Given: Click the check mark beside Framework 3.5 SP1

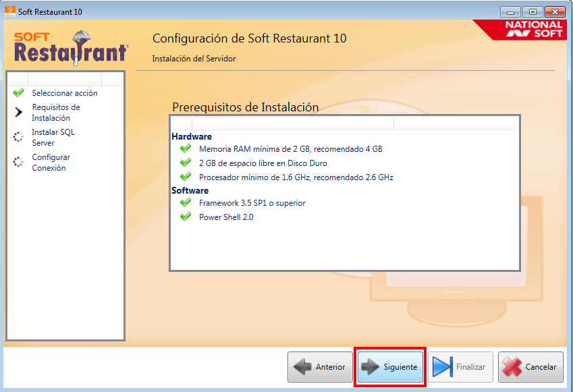Looking at the screenshot, I should click(186, 202).
